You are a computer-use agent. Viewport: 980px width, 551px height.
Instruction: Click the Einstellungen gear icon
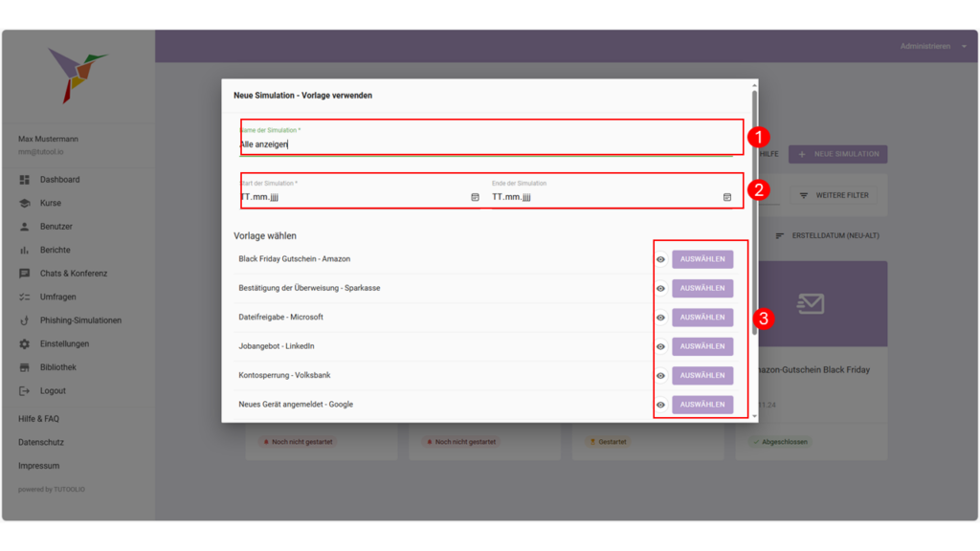click(24, 344)
